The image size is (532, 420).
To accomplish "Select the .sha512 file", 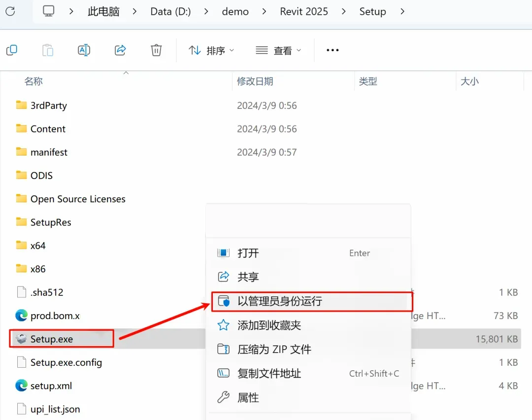I will click(x=46, y=292).
